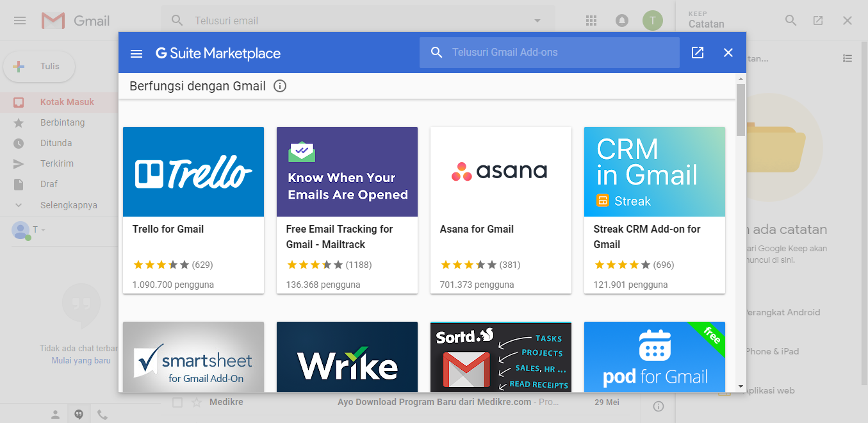Click the Asana for Gmail title
Screen dimensions: 868x423
(477, 229)
